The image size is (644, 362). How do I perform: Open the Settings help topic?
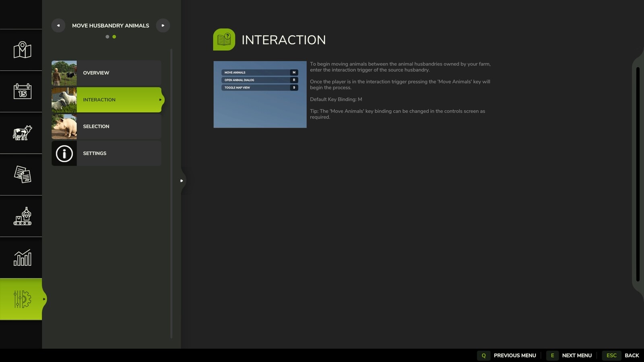(106, 153)
